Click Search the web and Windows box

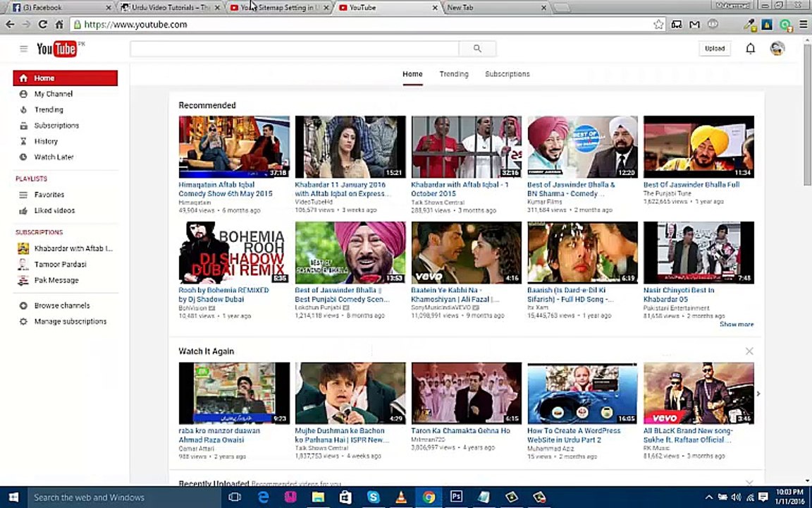(124, 497)
